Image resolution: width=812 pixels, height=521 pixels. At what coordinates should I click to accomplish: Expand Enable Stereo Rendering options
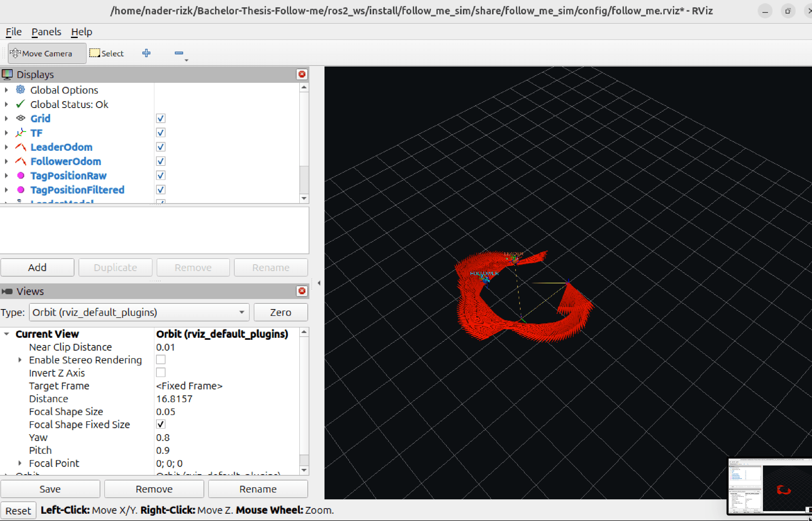coord(20,360)
